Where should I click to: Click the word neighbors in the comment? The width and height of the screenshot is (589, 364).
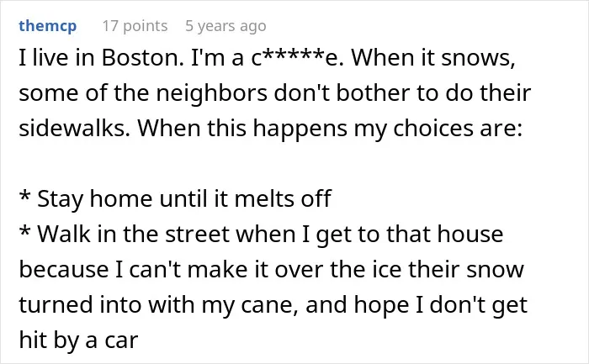click(x=211, y=93)
